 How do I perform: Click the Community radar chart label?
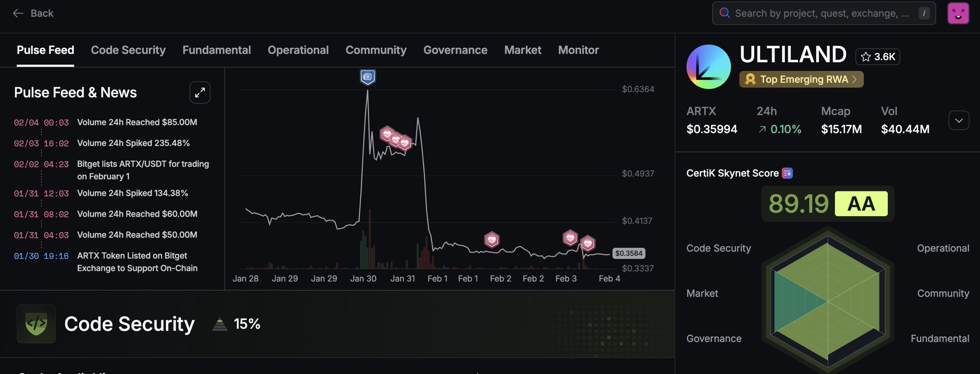click(943, 294)
